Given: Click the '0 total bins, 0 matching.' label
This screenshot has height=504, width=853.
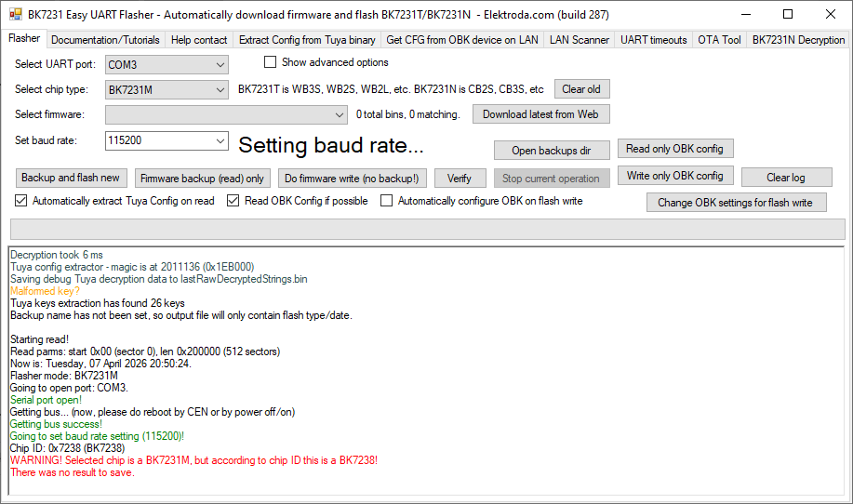Looking at the screenshot, I should (408, 114).
